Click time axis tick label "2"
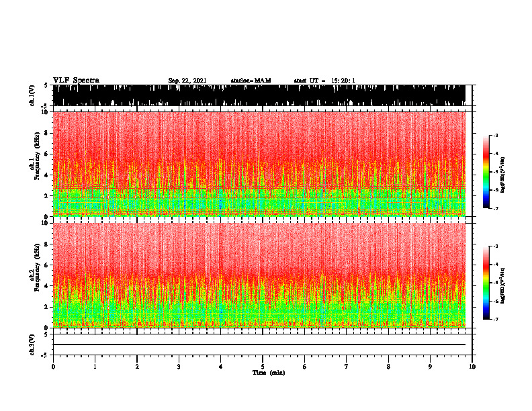This screenshot has height=411, width=532. [137, 367]
